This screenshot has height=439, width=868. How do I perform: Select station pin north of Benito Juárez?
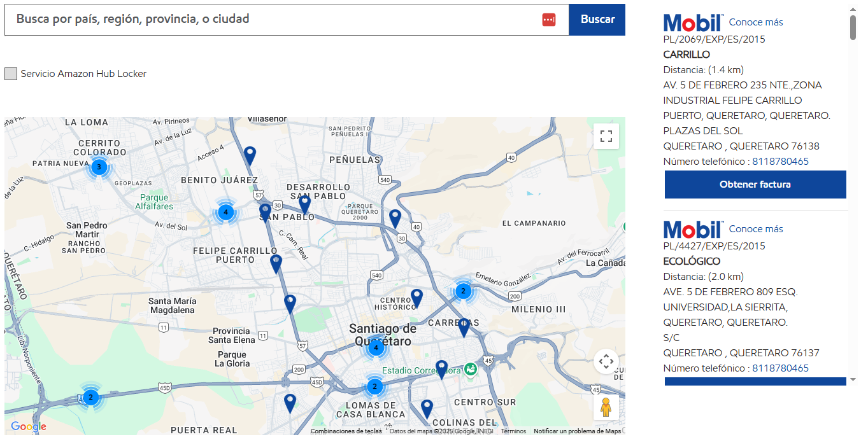pyautogui.click(x=250, y=155)
